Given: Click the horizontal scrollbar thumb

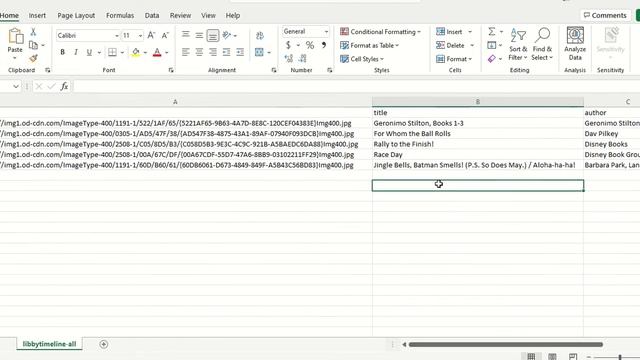Looking at the screenshot, I should coord(506,344).
